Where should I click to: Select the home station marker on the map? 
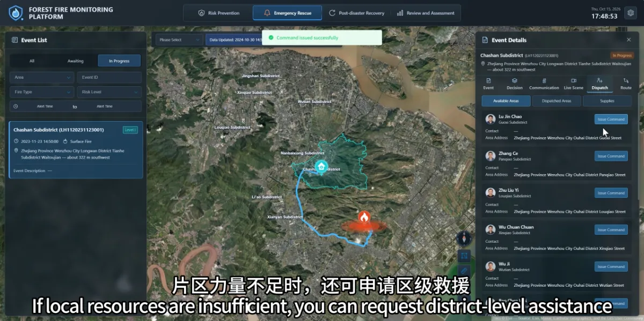pyautogui.click(x=321, y=167)
